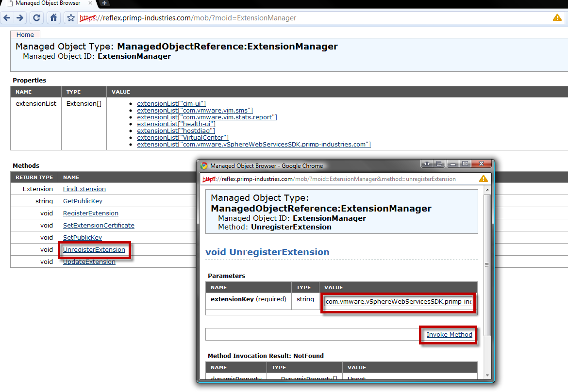Open the GetPublicKey method

pyautogui.click(x=83, y=201)
